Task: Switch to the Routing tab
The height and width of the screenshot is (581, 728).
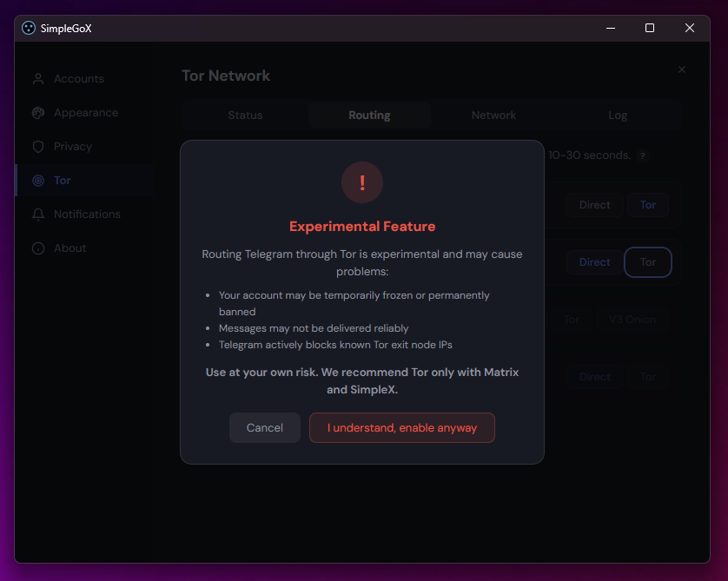Action: pyautogui.click(x=369, y=116)
